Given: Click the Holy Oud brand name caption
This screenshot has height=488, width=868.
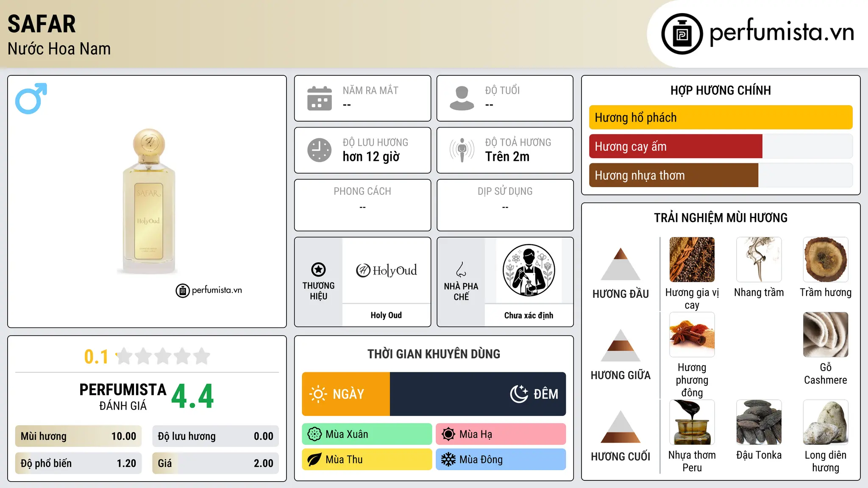Looking at the screenshot, I should pos(386,315).
